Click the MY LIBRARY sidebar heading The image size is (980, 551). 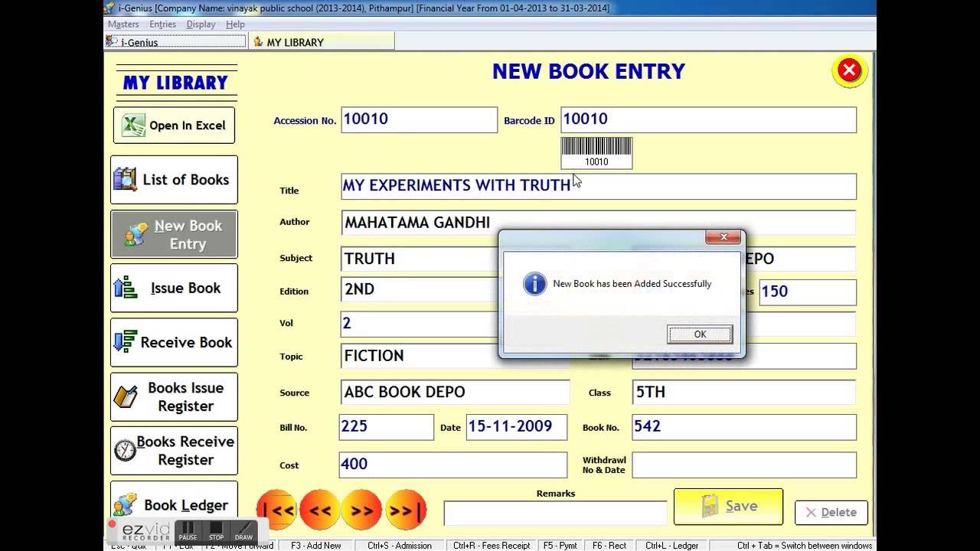pos(175,83)
